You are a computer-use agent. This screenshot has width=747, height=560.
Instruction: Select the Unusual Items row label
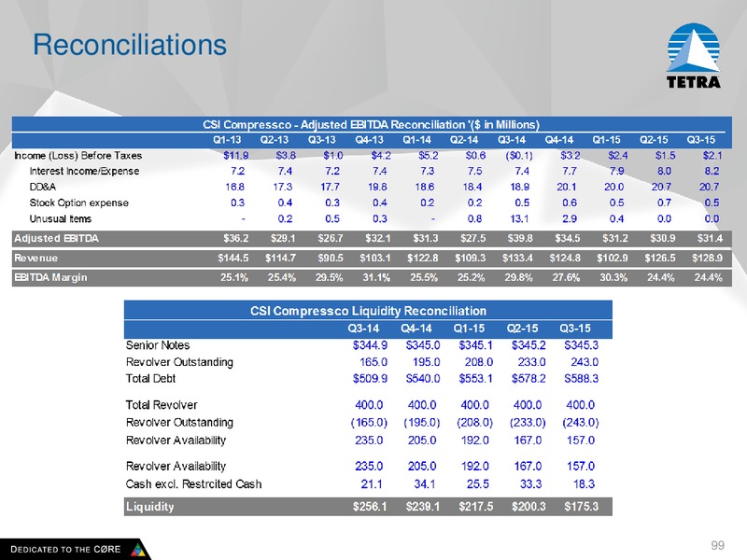(x=61, y=219)
